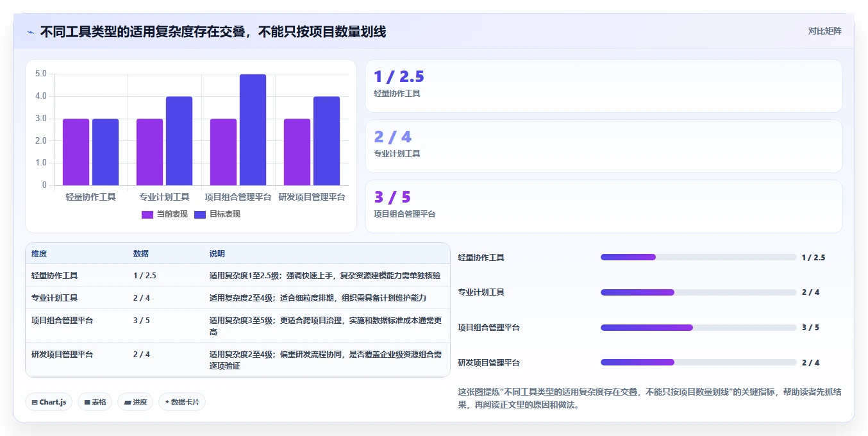Viewport: 868px width, 436px height.
Task: Click the 3 / 5 项目组合管理平台 data card
Action: pos(603,206)
